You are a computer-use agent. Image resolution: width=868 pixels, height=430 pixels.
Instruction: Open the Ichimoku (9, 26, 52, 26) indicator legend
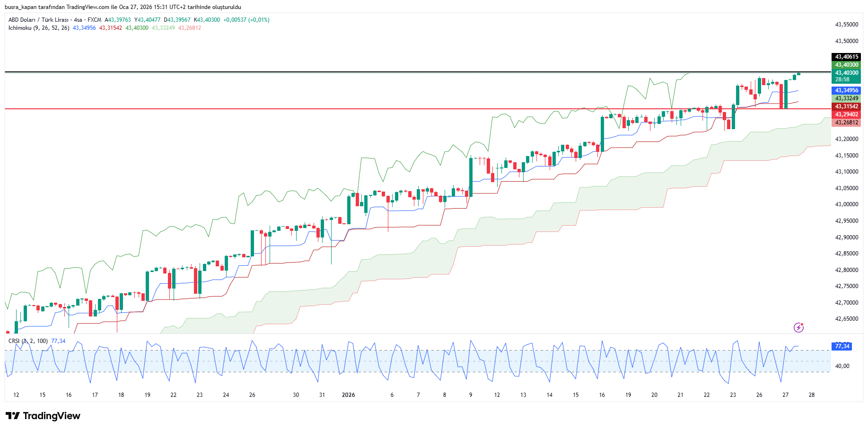[39, 28]
